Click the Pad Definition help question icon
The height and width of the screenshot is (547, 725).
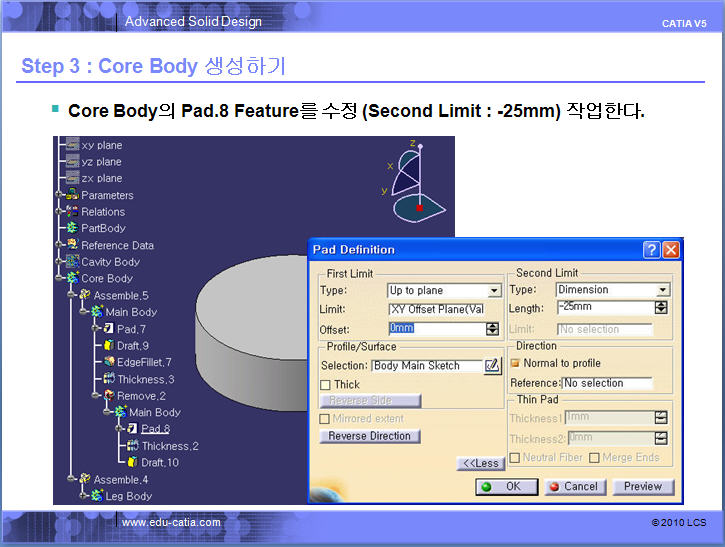pyautogui.click(x=651, y=250)
